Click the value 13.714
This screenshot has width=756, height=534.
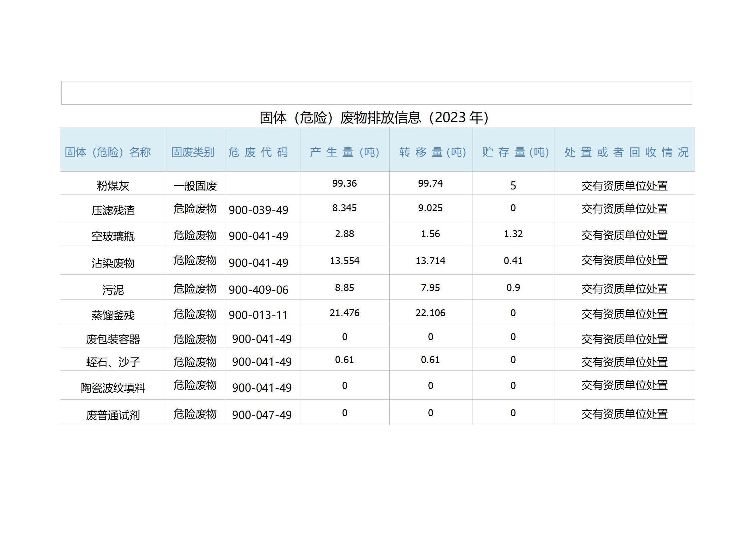(430, 261)
